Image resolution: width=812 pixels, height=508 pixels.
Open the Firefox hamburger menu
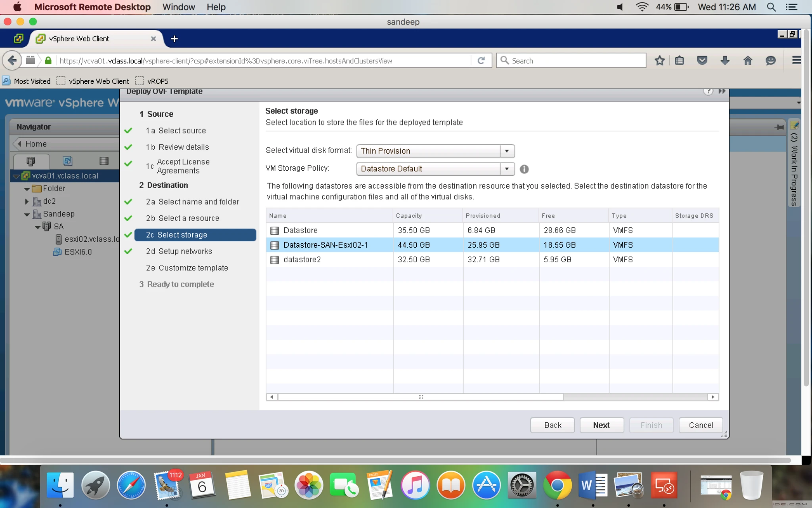tap(796, 60)
